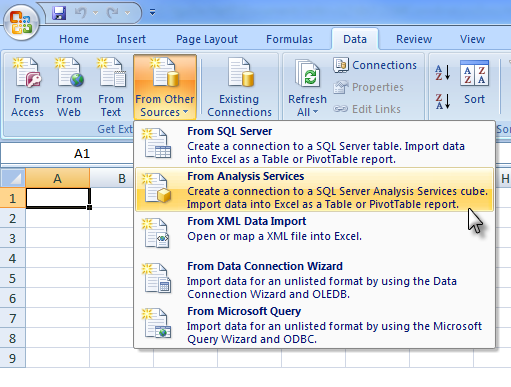Click the Undo arrow icon
The width and height of the screenshot is (511, 387).
pyautogui.click(x=80, y=13)
